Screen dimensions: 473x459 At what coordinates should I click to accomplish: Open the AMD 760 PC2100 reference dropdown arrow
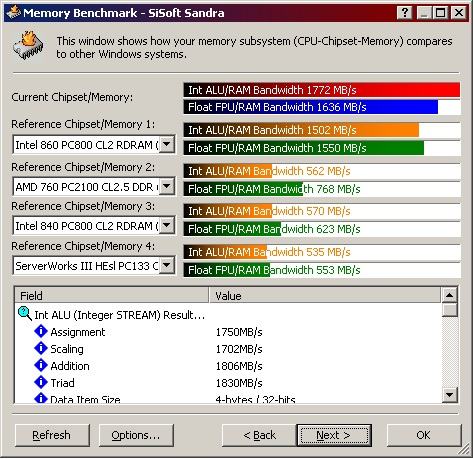[x=166, y=186]
